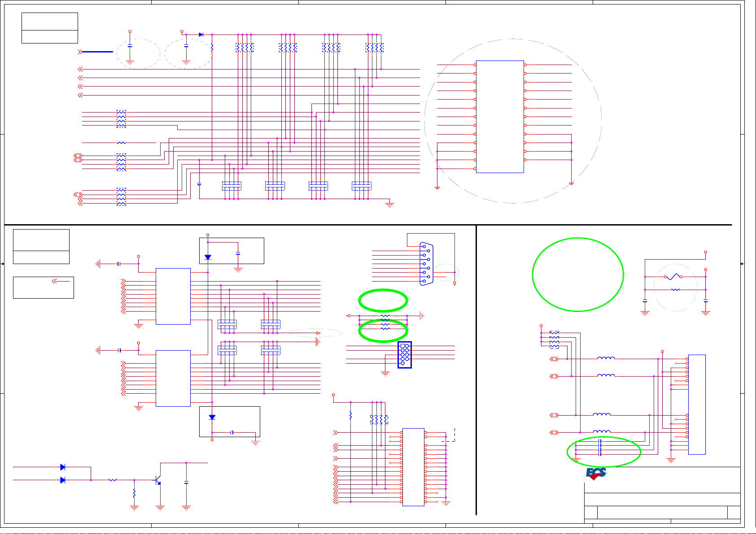Click the top-left empty title label box
This screenshot has height=534, width=756.
(50, 28)
